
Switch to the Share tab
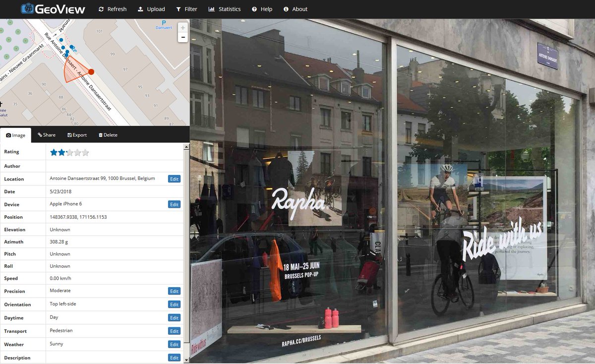tap(47, 135)
